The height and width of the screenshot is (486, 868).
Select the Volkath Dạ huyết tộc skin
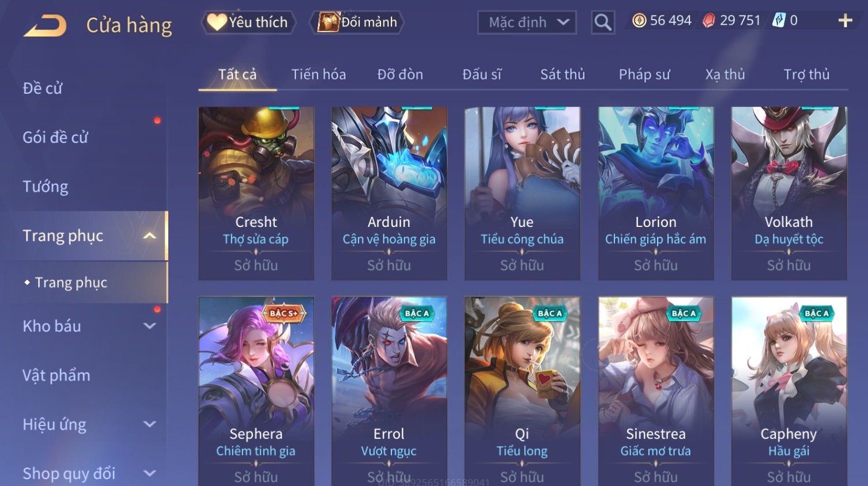tap(789, 193)
